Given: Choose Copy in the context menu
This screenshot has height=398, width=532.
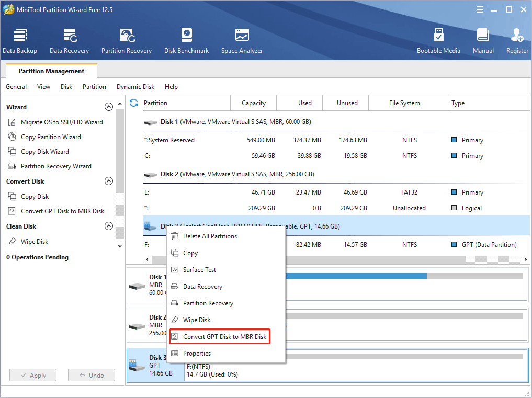Looking at the screenshot, I should (x=226, y=253).
